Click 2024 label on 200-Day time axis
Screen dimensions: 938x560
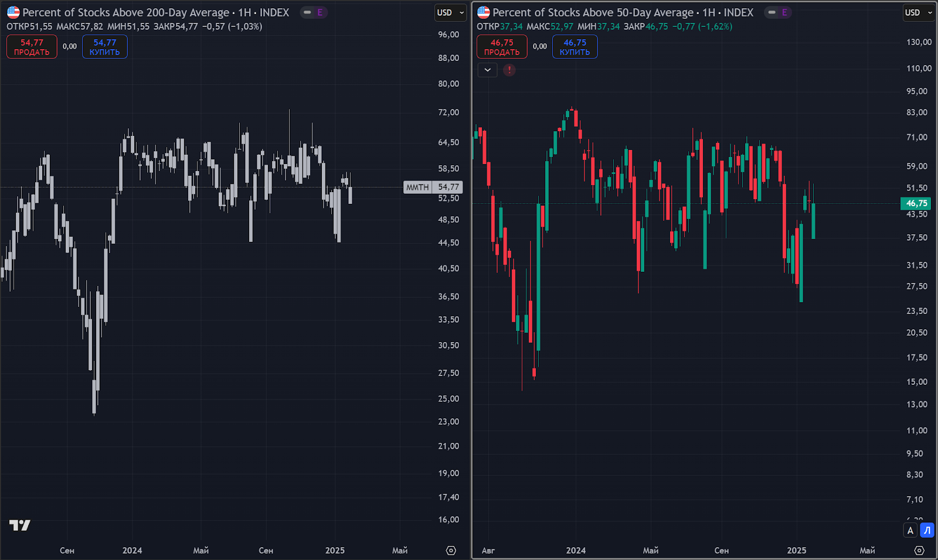pyautogui.click(x=132, y=550)
